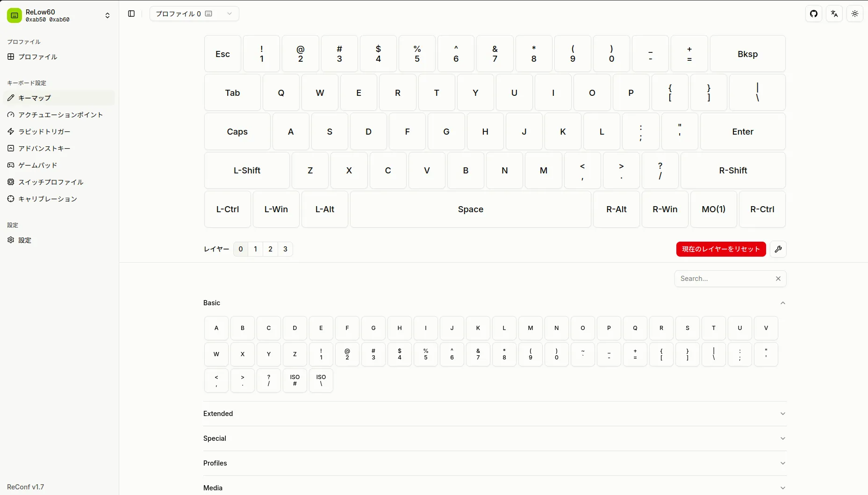Choose the M keycode in Basic palette
The height and width of the screenshot is (495, 868).
pyautogui.click(x=531, y=328)
